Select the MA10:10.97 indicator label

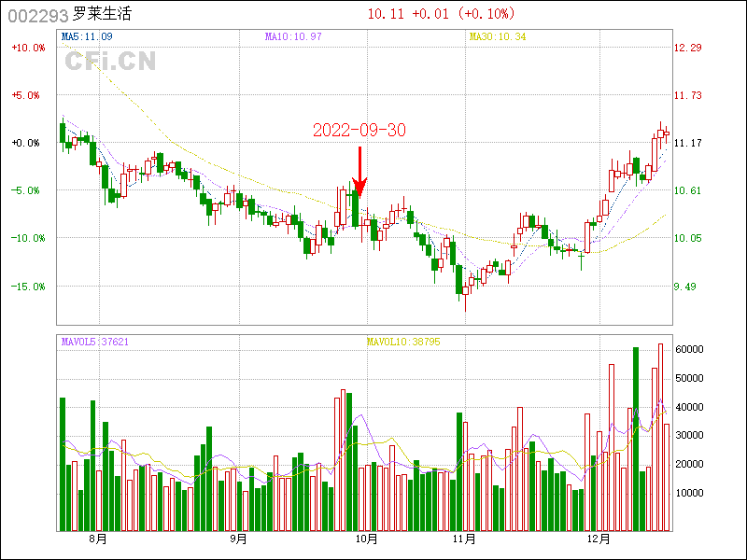(x=294, y=36)
